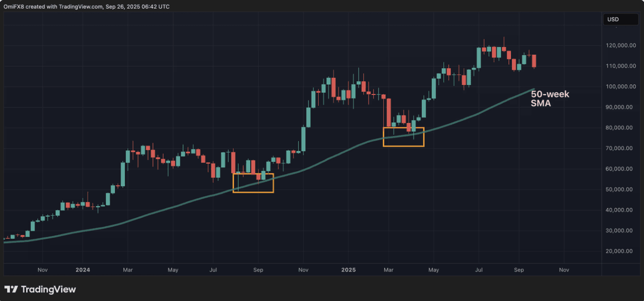Click the 20,000.00 price axis label
The width and height of the screenshot is (644, 301).
620,251
